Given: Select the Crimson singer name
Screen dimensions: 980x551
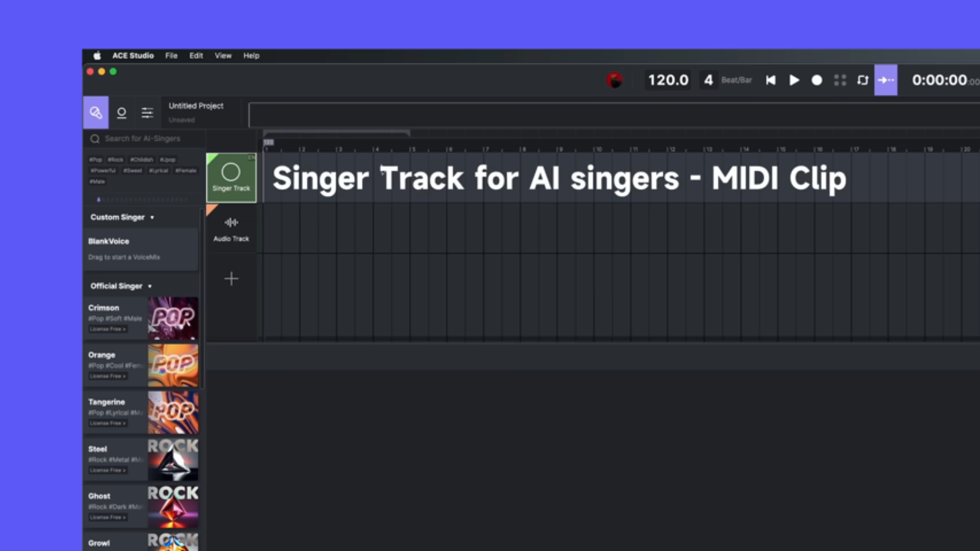Looking at the screenshot, I should [x=104, y=308].
